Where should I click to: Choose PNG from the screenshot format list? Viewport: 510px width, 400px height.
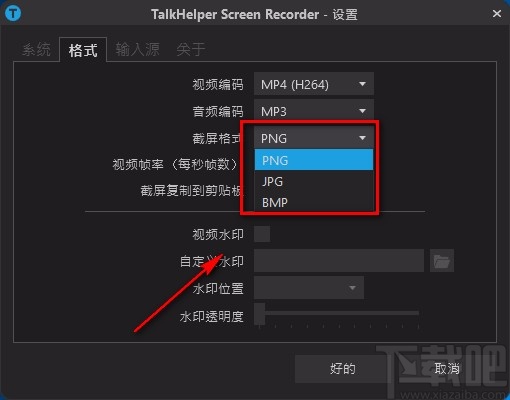pos(314,160)
